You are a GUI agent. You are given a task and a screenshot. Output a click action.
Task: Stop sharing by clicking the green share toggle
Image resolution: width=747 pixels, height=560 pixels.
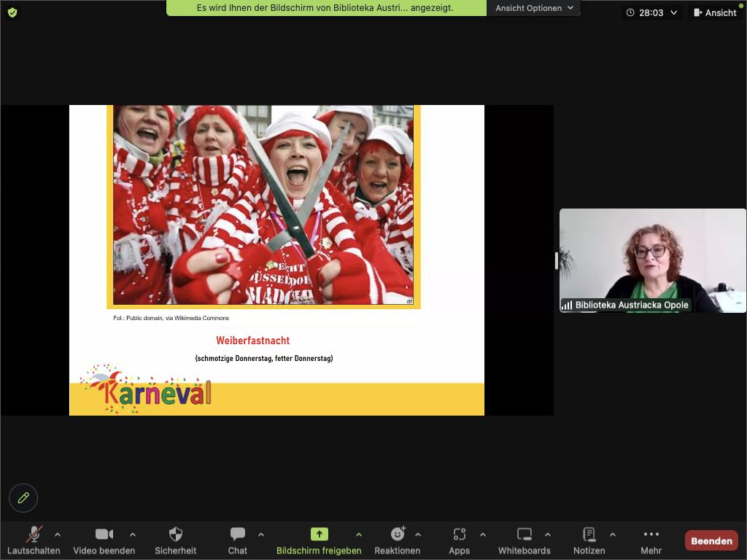(x=319, y=534)
